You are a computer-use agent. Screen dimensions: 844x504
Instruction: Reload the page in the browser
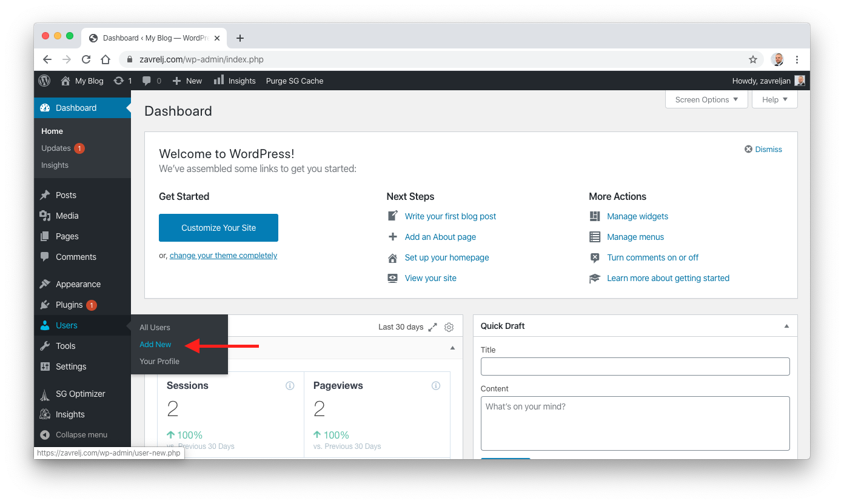pyautogui.click(x=86, y=59)
